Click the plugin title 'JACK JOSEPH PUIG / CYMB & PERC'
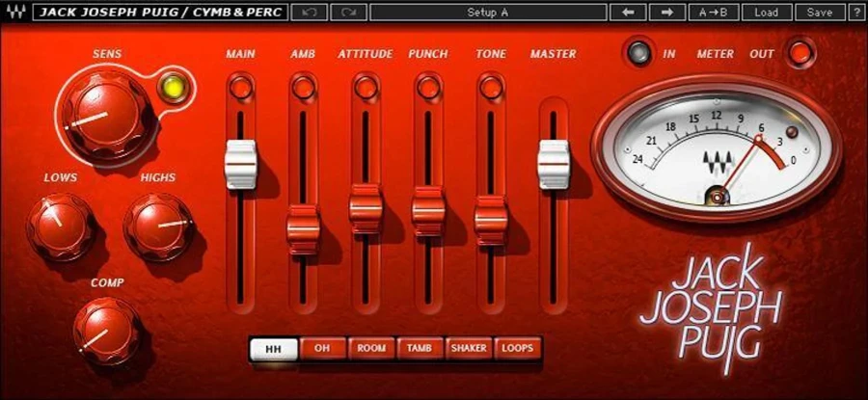This screenshot has width=868, height=400. 160,13
